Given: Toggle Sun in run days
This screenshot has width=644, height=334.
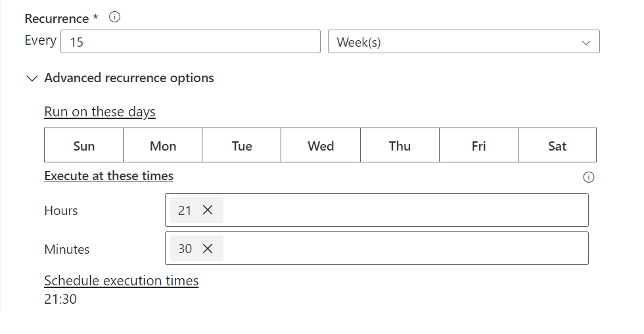Looking at the screenshot, I should [x=84, y=146].
